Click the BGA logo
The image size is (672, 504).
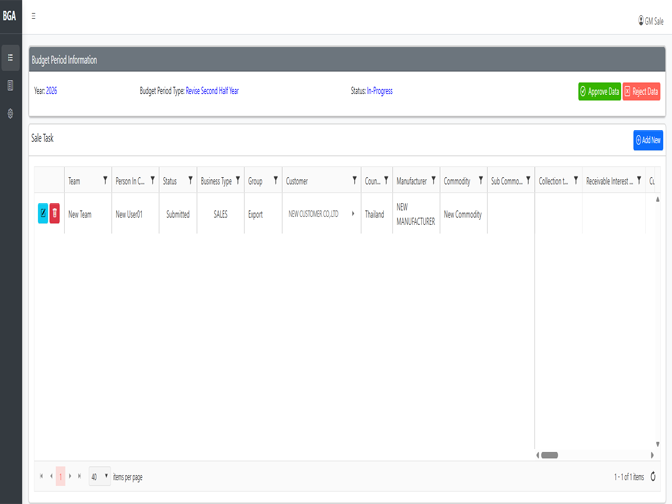tap(9, 16)
